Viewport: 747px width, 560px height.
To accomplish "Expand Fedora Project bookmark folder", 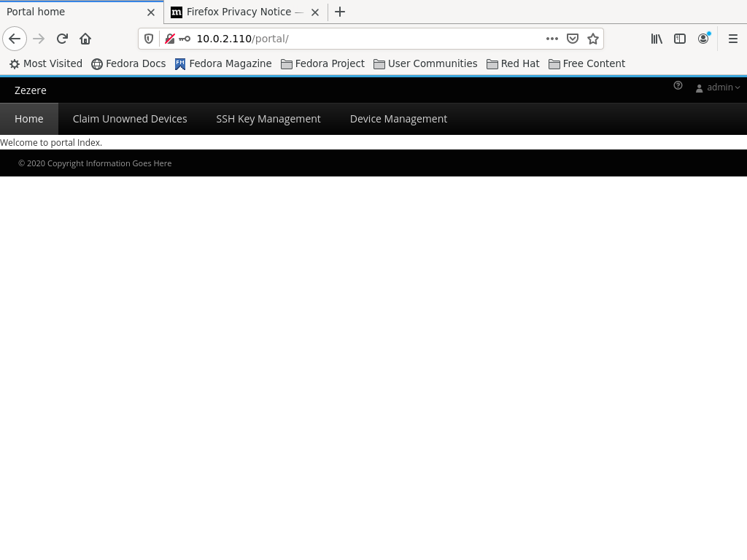I will tap(322, 64).
